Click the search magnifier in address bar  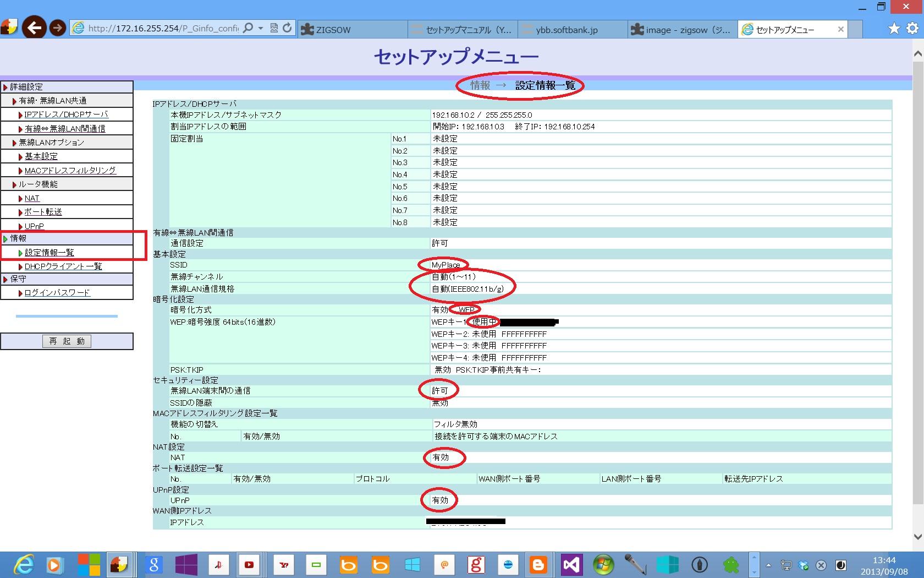[248, 28]
